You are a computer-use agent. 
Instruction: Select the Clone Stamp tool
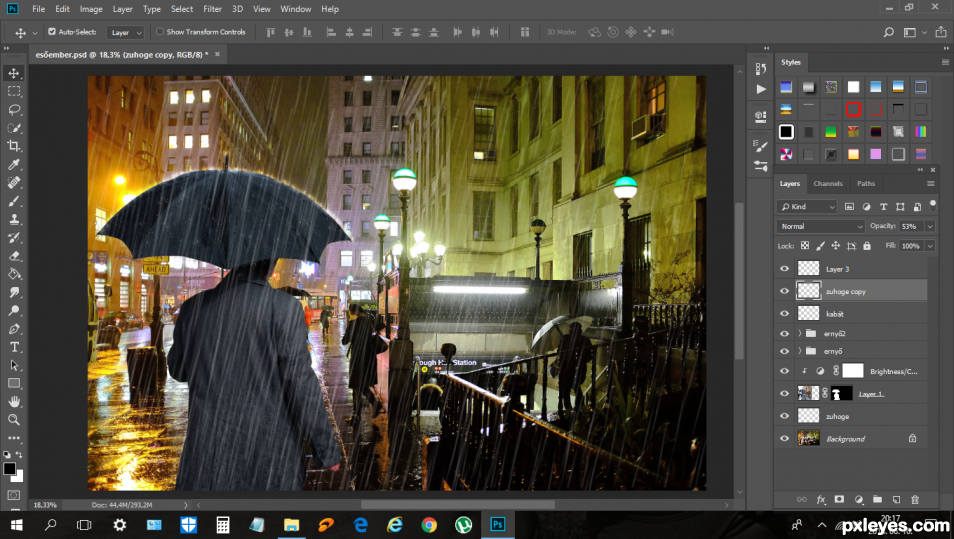coord(14,219)
